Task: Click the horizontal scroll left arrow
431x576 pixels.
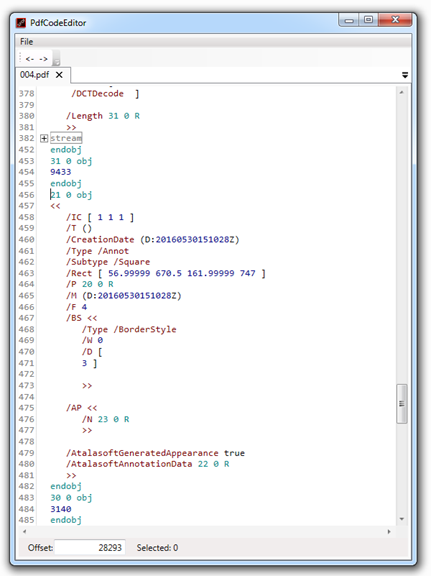Action: pyautogui.click(x=24, y=531)
